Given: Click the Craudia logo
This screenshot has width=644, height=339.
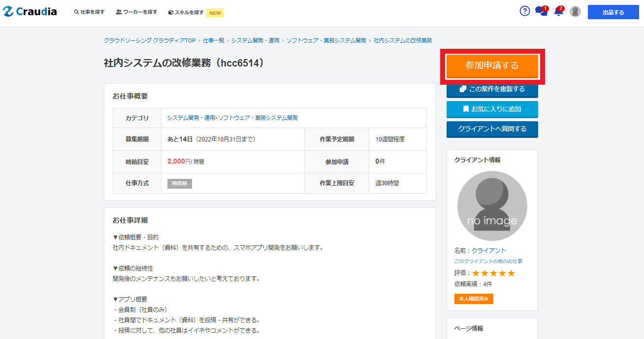Looking at the screenshot, I should point(30,12).
